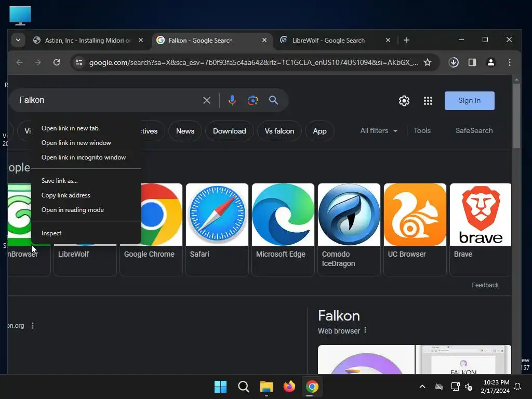The height and width of the screenshot is (399, 532).
Task: Show hidden system tray icons
Action: click(422, 387)
